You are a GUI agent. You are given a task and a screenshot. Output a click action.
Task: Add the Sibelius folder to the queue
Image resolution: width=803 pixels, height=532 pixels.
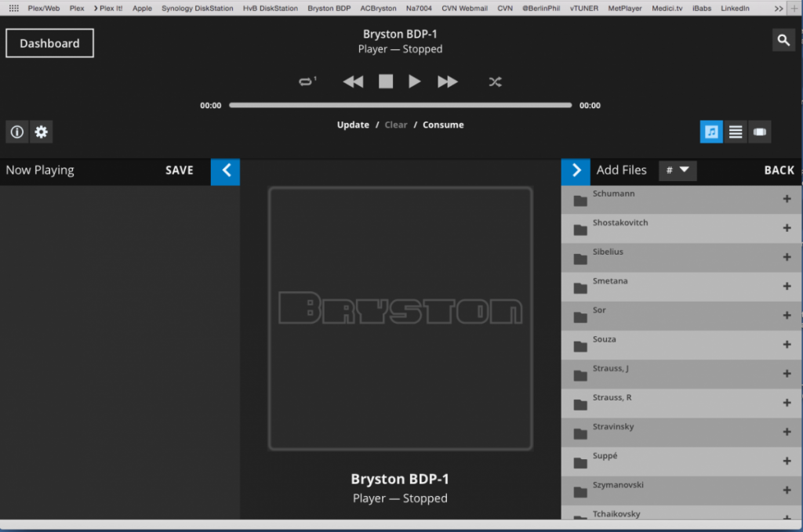click(x=787, y=257)
